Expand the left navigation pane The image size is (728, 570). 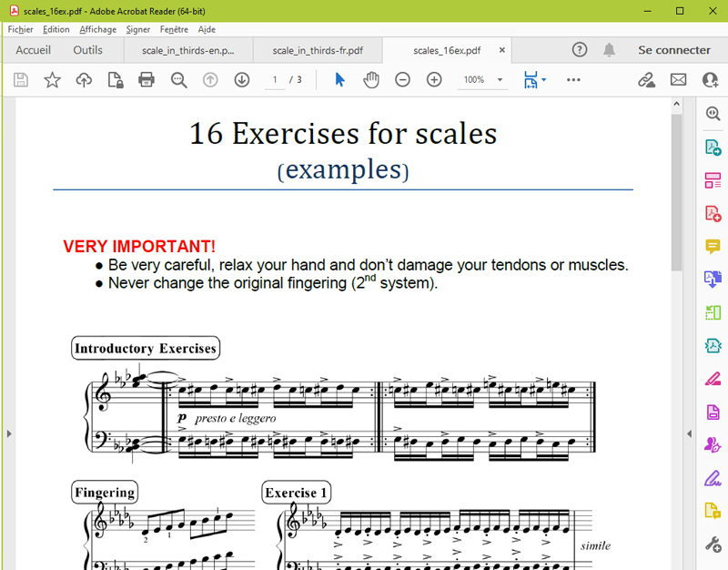tap(9, 433)
